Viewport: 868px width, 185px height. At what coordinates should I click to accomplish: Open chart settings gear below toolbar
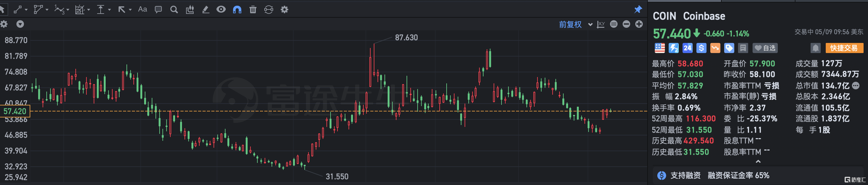point(4,24)
